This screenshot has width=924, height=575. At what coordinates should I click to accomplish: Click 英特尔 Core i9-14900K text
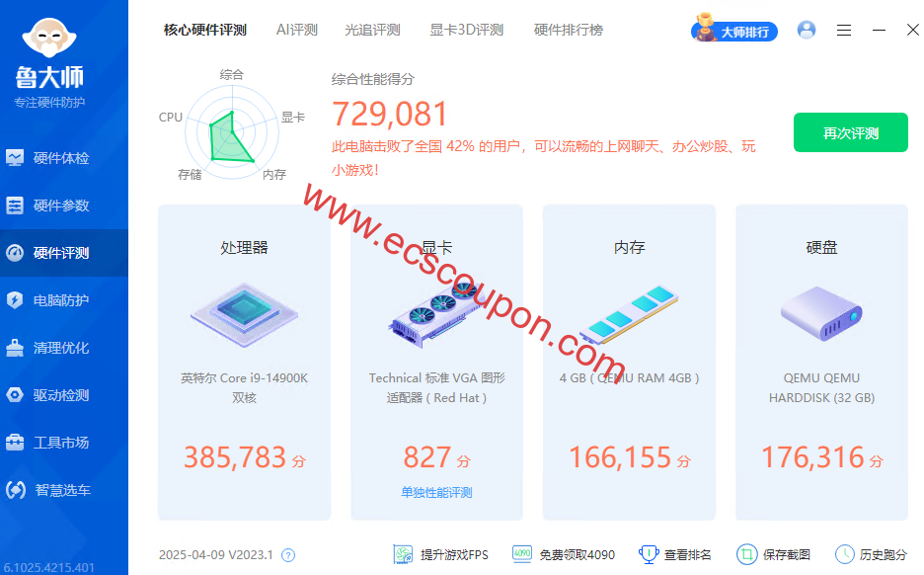tap(244, 378)
